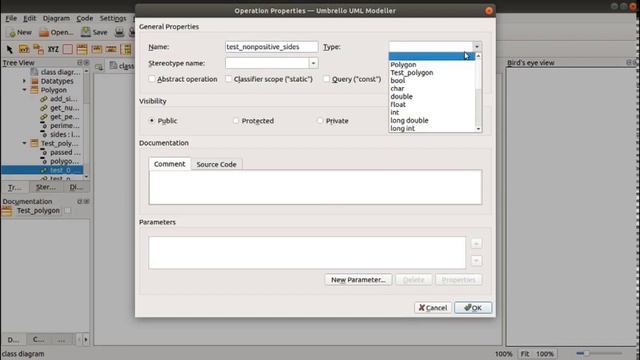The width and height of the screenshot is (640, 360).
Task: Click the sides attribute icon
Action: (44, 135)
